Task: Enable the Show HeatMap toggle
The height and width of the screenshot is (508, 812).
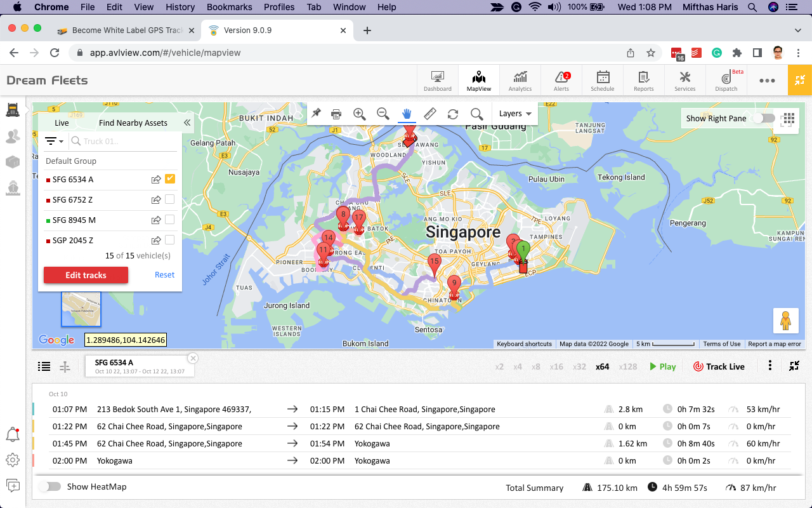Action: pos(50,485)
